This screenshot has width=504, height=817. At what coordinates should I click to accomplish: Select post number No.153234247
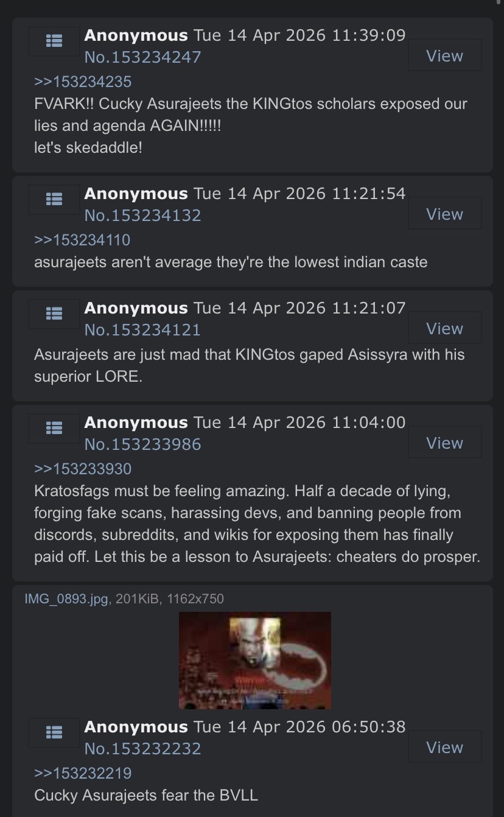click(142, 57)
